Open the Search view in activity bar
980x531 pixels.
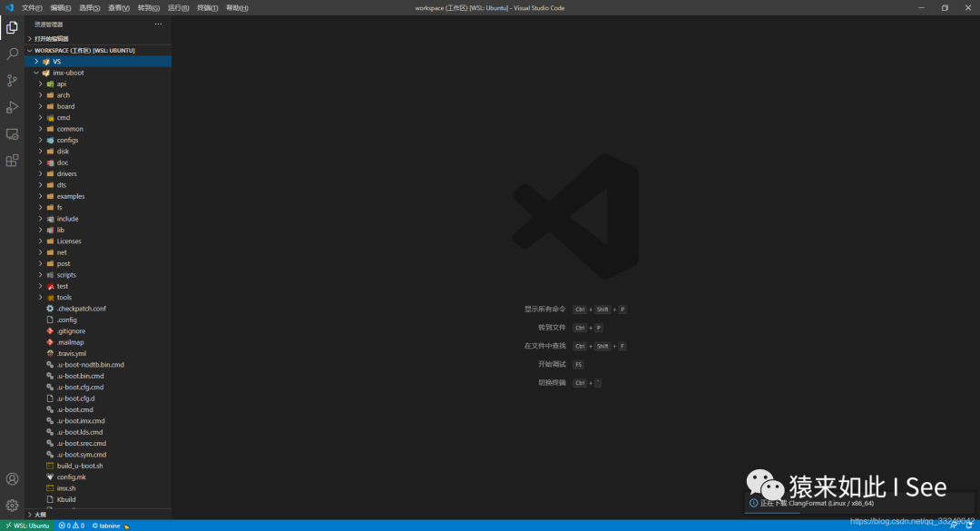[12, 54]
